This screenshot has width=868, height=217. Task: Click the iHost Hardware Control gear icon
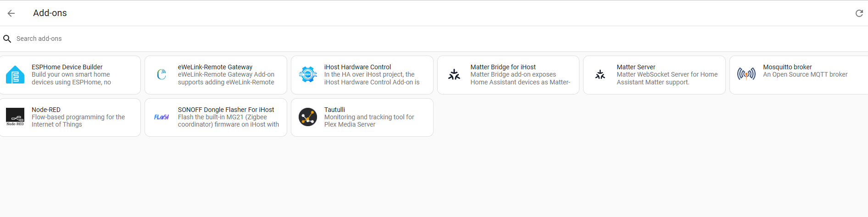(308, 74)
